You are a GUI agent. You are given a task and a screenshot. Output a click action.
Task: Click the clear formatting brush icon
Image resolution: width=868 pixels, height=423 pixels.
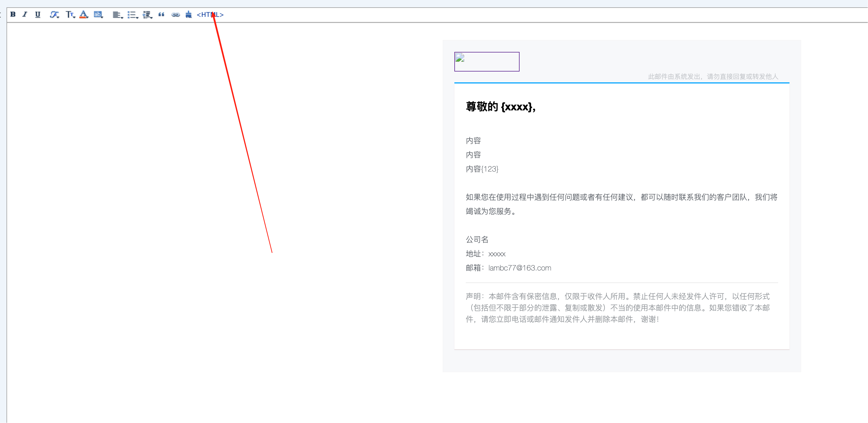(189, 14)
